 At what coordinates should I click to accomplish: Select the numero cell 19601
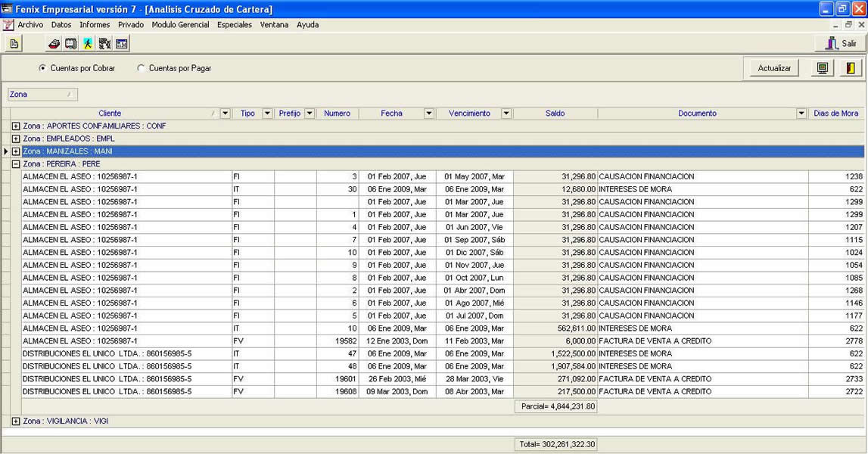click(338, 379)
